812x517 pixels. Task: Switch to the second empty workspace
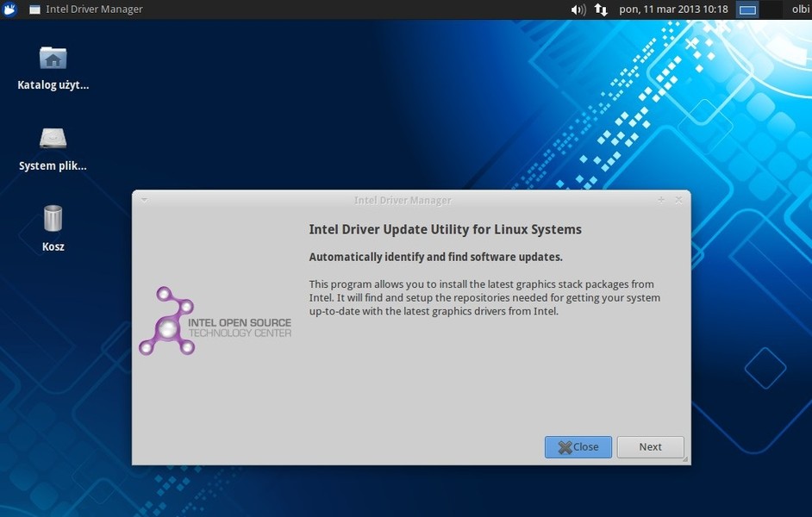[771, 9]
